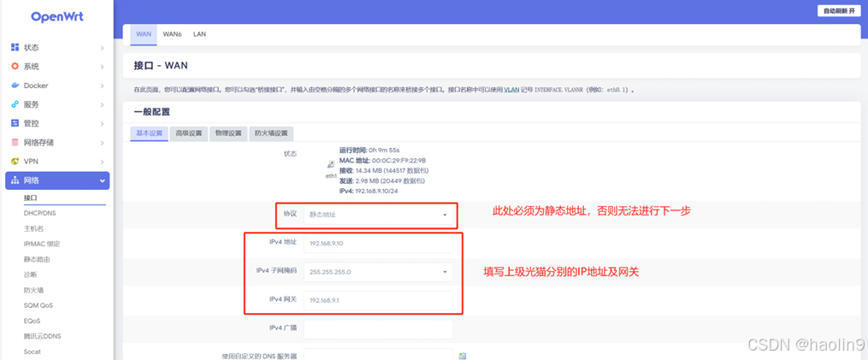Open the EQoS submenu item
This screenshot has height=360, width=868.
point(32,321)
